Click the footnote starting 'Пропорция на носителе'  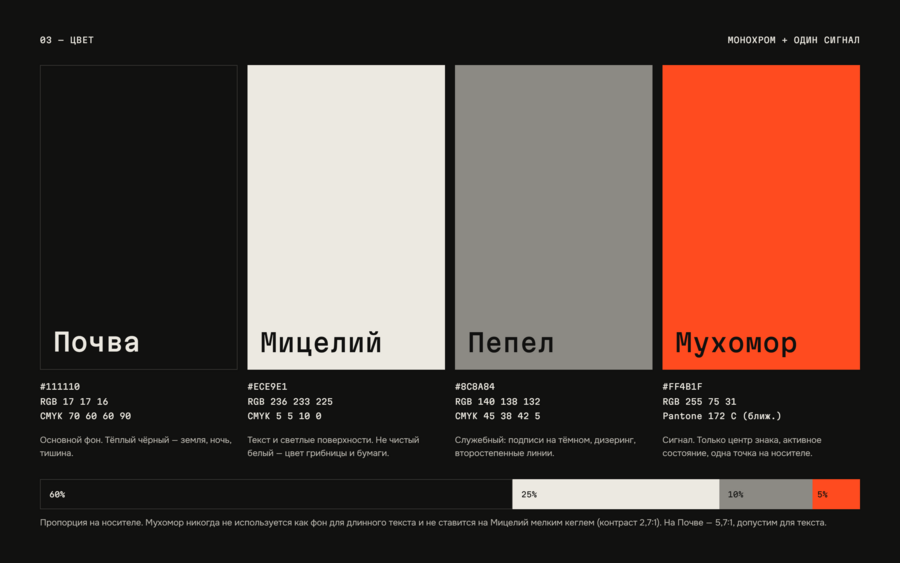(433, 523)
